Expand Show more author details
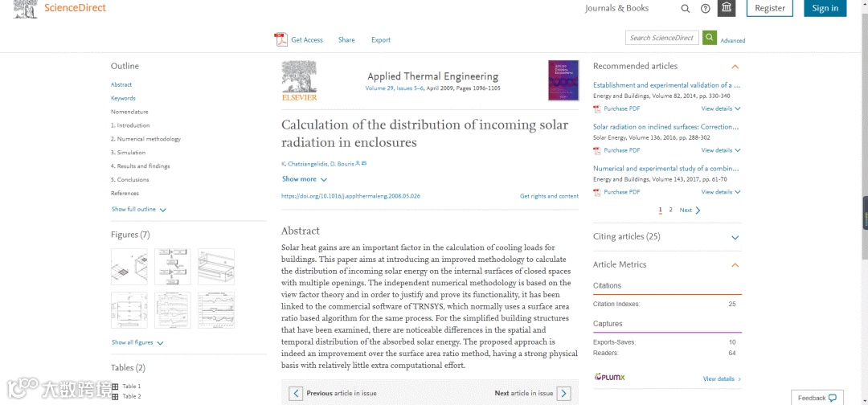868x405 pixels. pos(304,179)
